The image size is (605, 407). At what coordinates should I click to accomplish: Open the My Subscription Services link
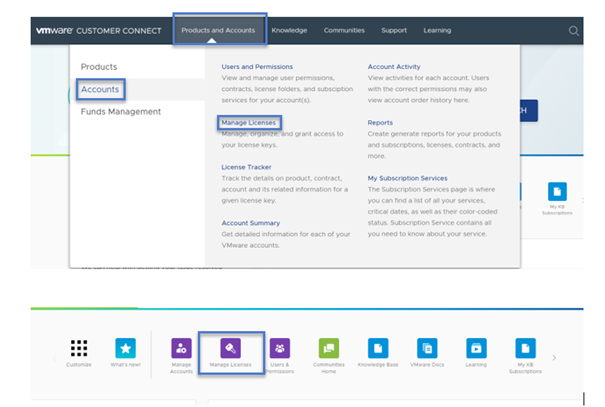(407, 178)
